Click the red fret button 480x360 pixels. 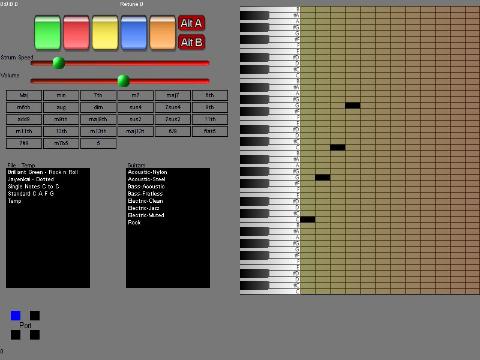pos(76,33)
